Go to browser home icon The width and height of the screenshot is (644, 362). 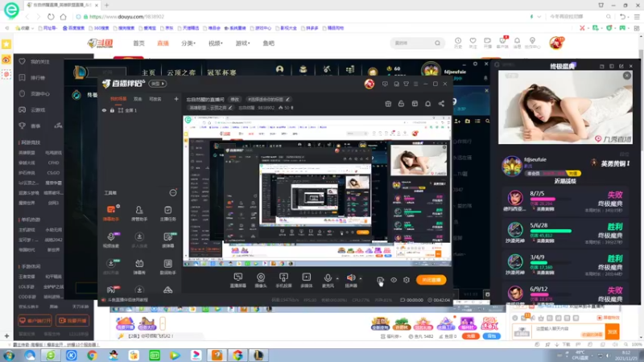[64, 17]
